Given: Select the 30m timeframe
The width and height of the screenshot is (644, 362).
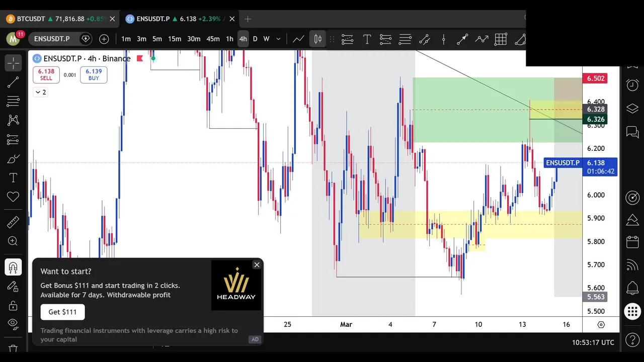Looking at the screenshot, I should (x=194, y=39).
